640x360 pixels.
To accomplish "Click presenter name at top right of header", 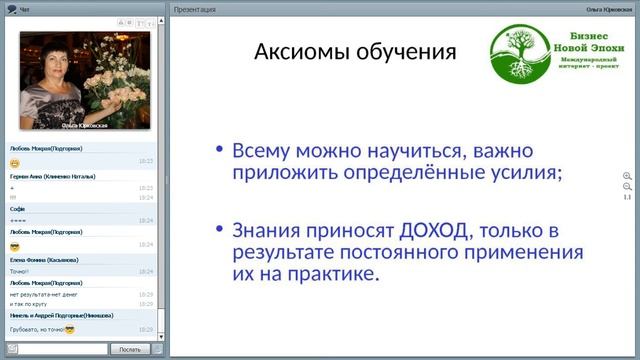I will (609, 9).
